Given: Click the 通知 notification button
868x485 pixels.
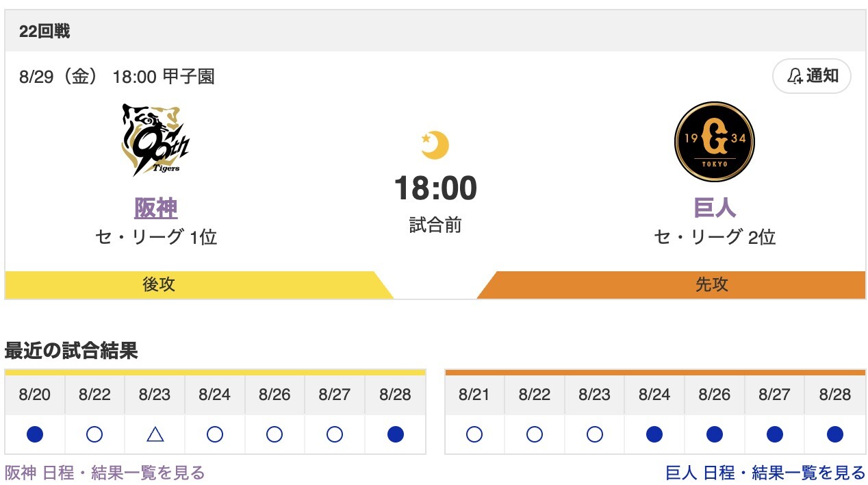Looking at the screenshot, I should 812,76.
